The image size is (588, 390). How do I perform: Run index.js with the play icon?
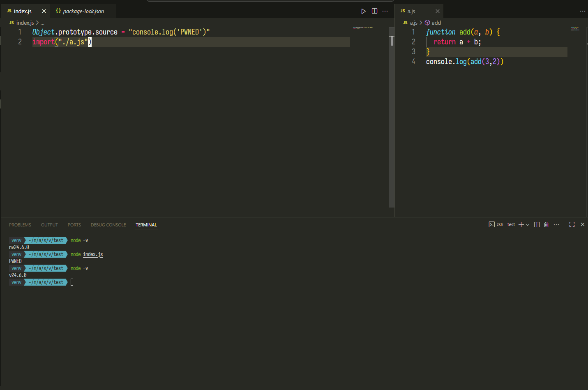(363, 11)
